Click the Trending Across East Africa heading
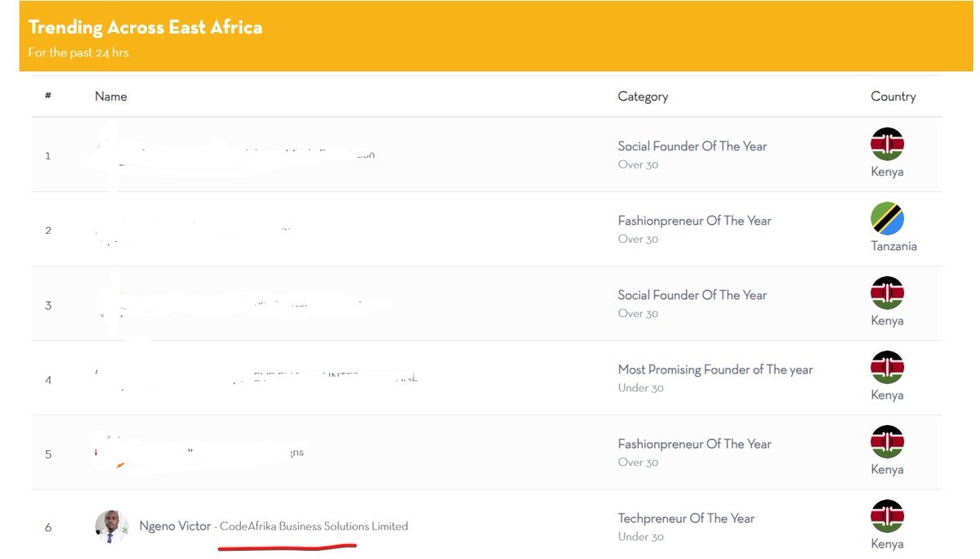Screen dimensions: 980x559 (145, 27)
